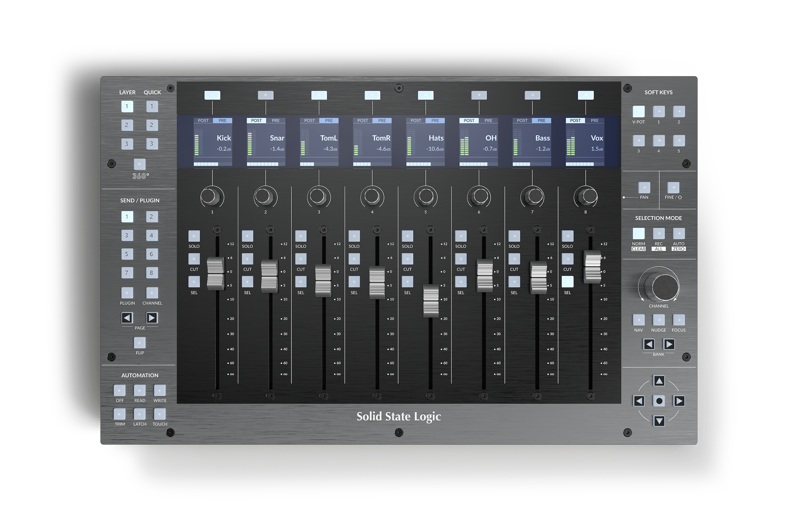The width and height of the screenshot is (798, 532).
Task: Click the large CHANNEL encoder knob
Action: tap(665, 287)
